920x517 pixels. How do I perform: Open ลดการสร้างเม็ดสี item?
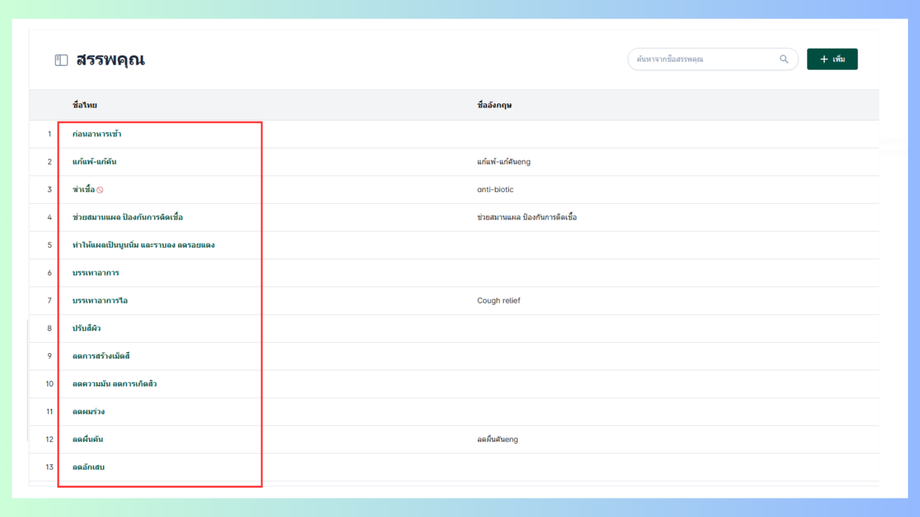click(101, 356)
